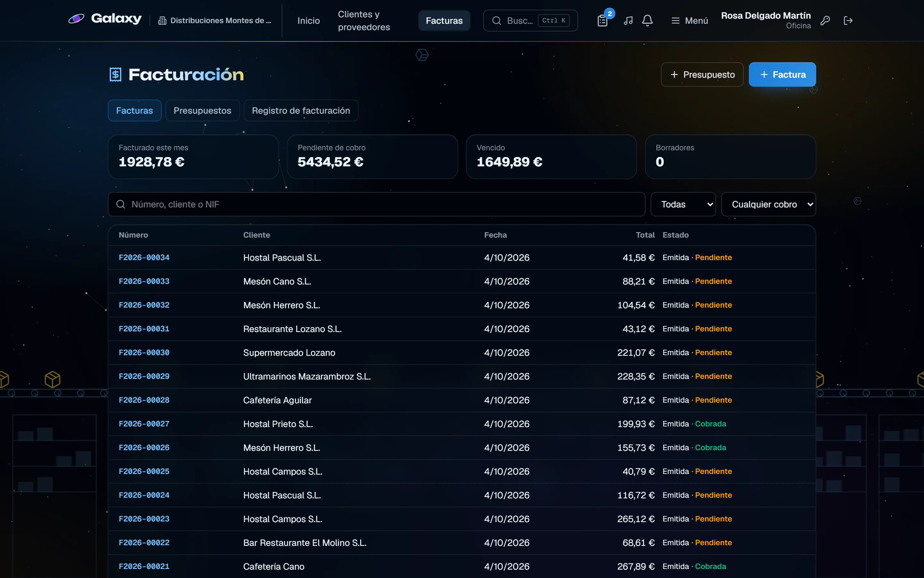Open the Distribuciones Montes company selector
This screenshot has width=924, height=578.
click(x=215, y=21)
